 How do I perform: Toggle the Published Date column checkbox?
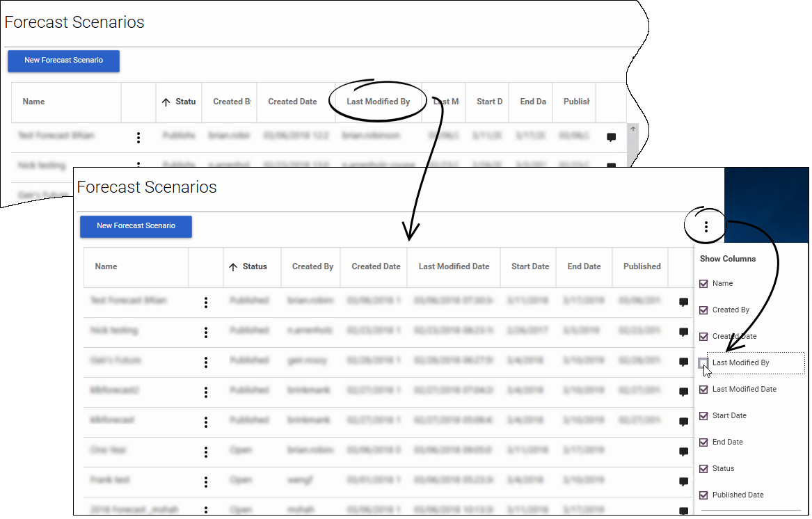703,495
